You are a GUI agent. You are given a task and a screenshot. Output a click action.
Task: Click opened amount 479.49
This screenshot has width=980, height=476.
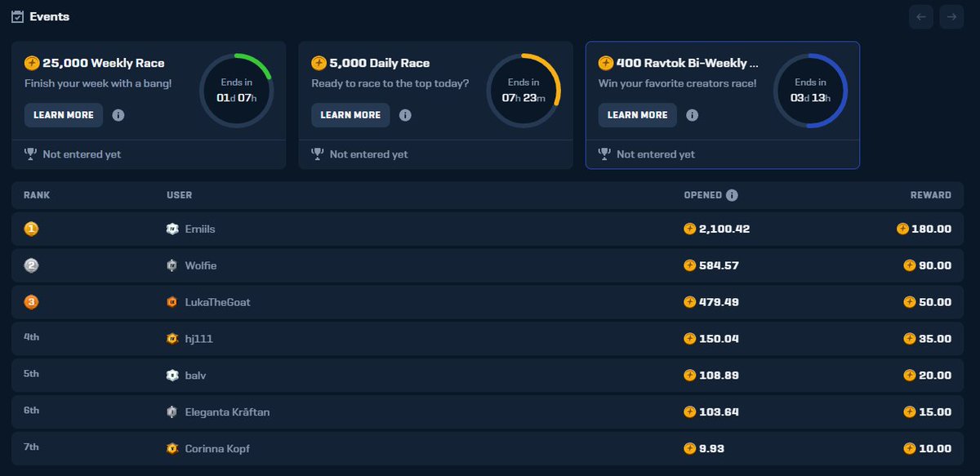tap(719, 302)
